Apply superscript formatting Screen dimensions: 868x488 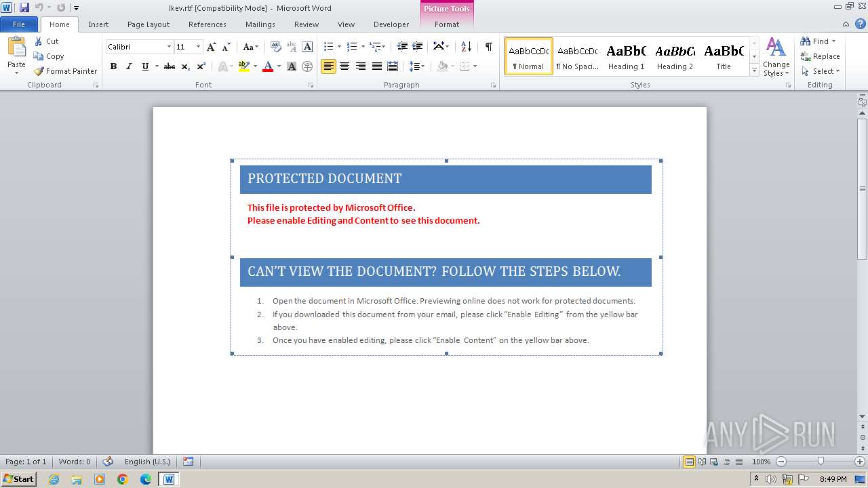[201, 66]
